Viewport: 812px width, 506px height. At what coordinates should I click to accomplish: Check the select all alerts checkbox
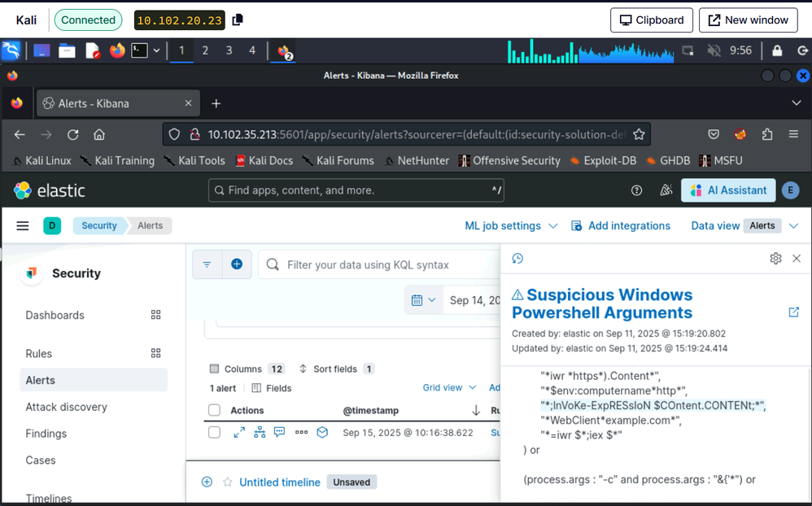click(x=215, y=411)
